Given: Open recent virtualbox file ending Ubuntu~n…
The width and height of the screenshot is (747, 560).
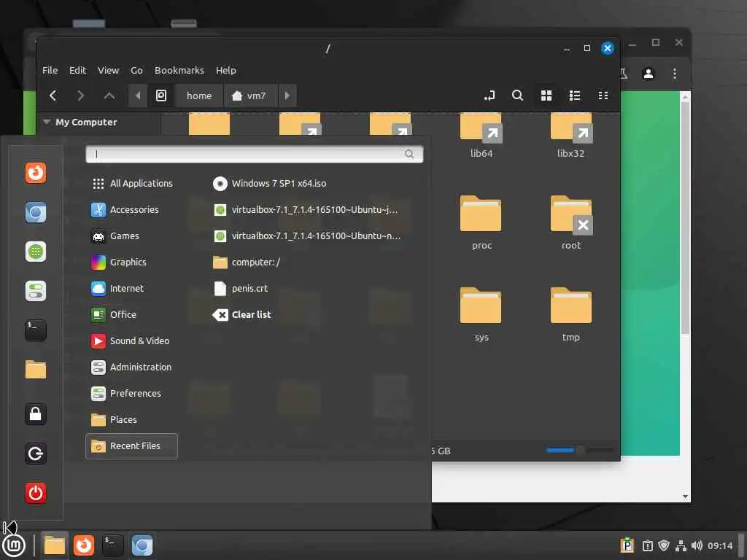Looking at the screenshot, I should [307, 236].
